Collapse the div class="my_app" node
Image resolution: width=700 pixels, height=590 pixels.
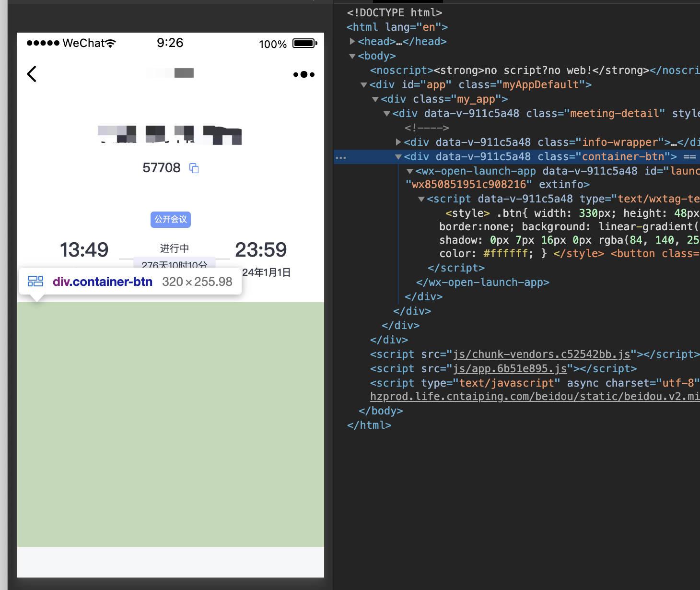coord(375,99)
